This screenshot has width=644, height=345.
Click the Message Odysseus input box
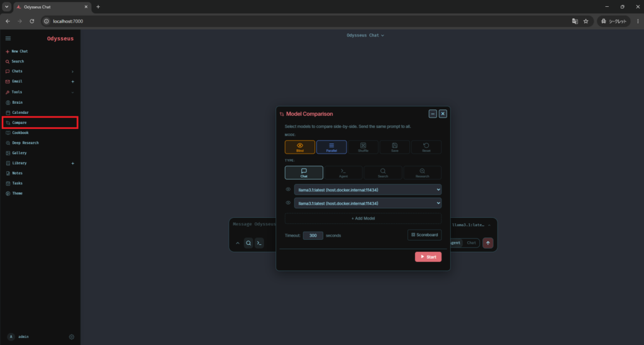coord(253,225)
